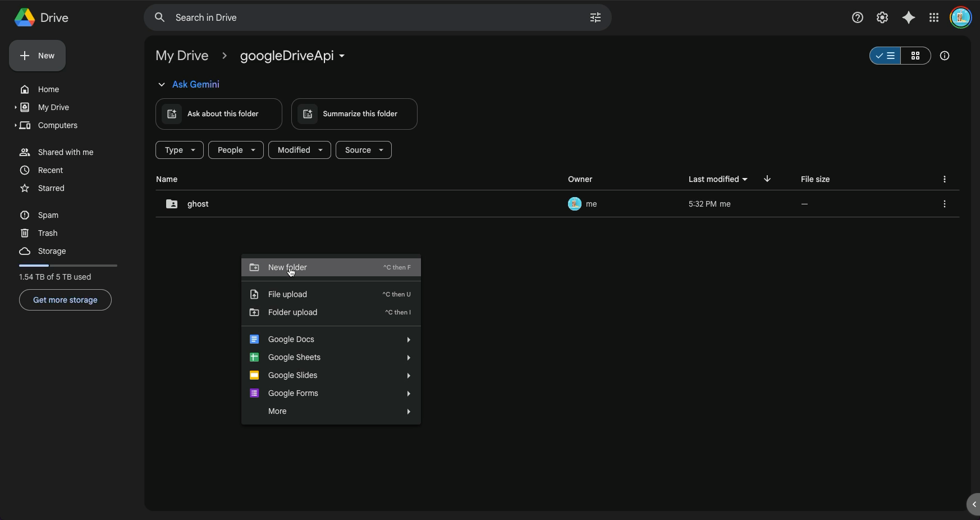
Task: Click the File size column header
Action: pyautogui.click(x=815, y=179)
